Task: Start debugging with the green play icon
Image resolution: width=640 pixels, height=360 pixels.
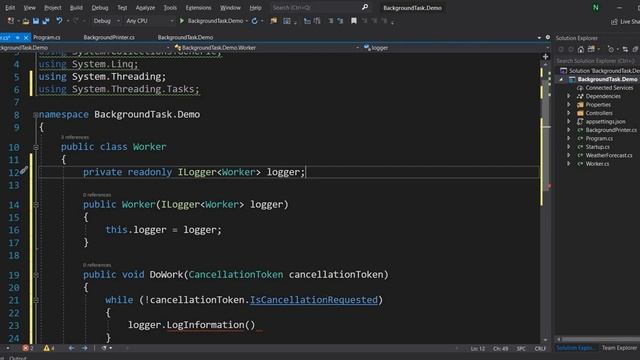Action: pos(182,21)
